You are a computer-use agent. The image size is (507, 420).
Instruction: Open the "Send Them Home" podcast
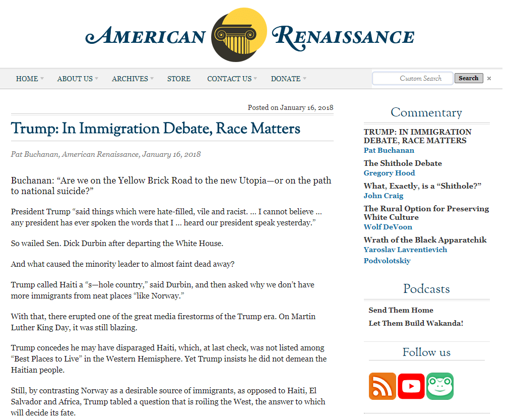click(401, 310)
